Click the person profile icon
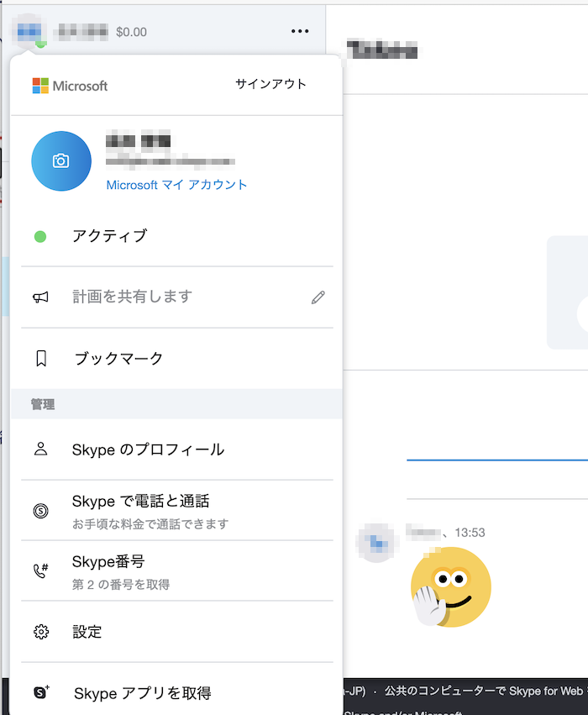Screen dimensions: 588x715 (40, 450)
